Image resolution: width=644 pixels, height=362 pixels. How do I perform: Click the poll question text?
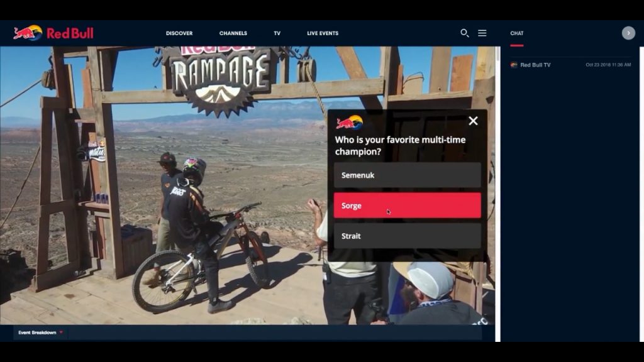click(x=400, y=146)
